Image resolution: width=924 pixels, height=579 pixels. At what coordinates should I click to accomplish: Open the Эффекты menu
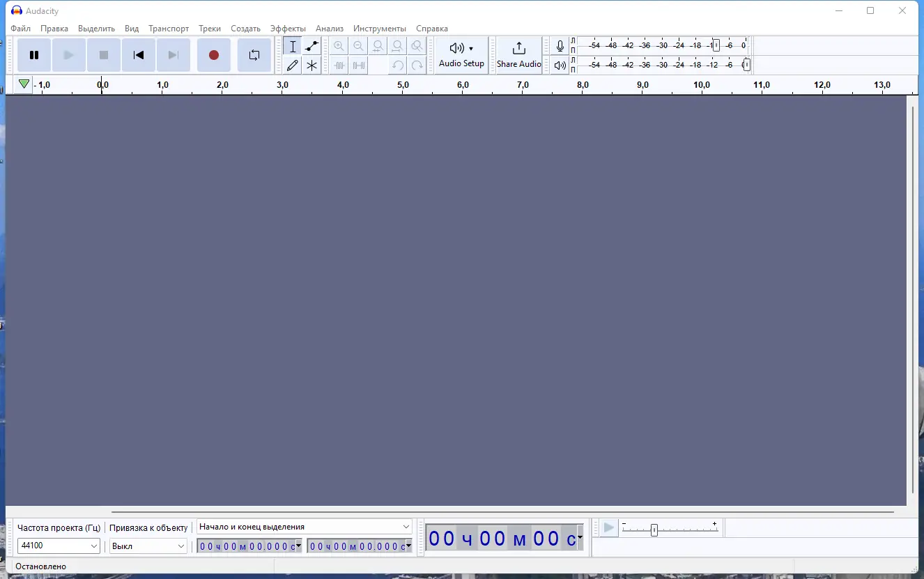288,29
